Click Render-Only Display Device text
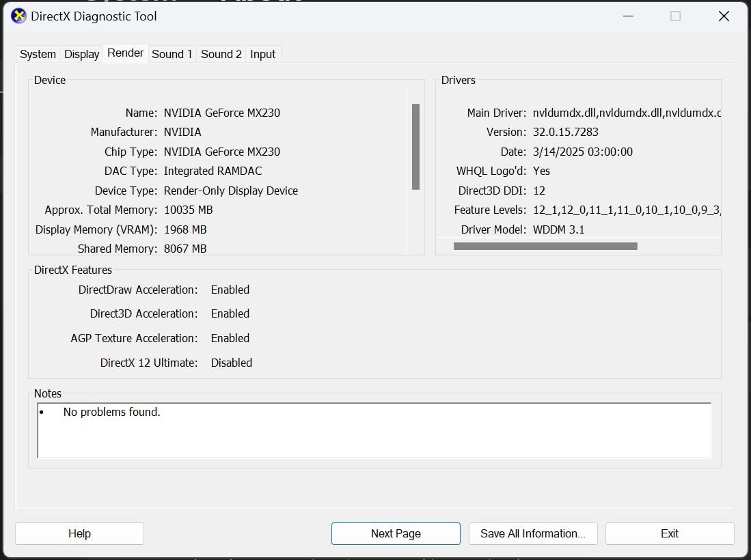The width and height of the screenshot is (751, 560). click(231, 191)
